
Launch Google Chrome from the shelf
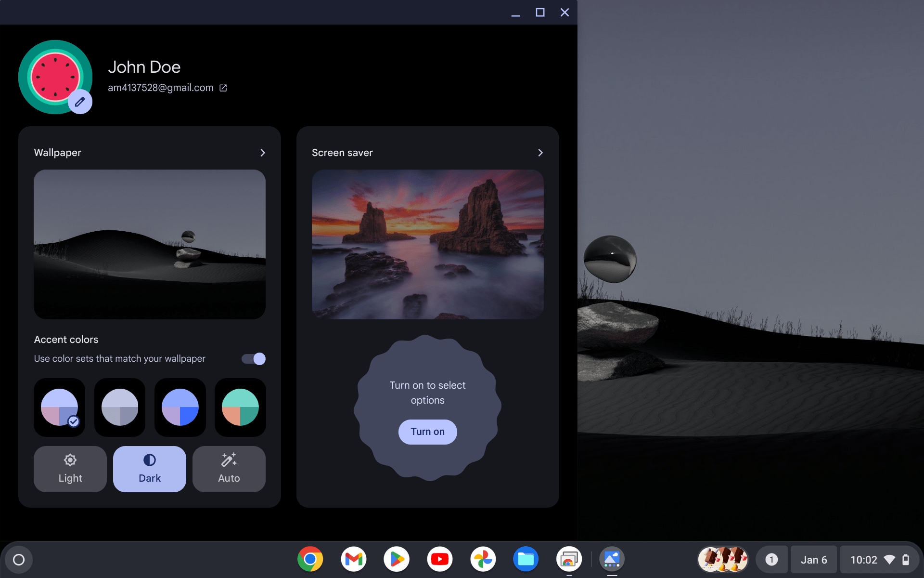310,559
